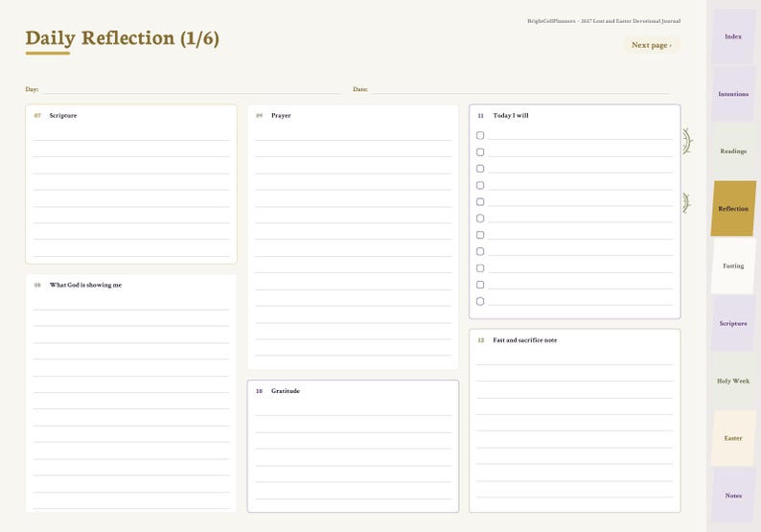The height and width of the screenshot is (532, 761).
Task: Check the last Today I will checkbox
Action: pyautogui.click(x=480, y=301)
